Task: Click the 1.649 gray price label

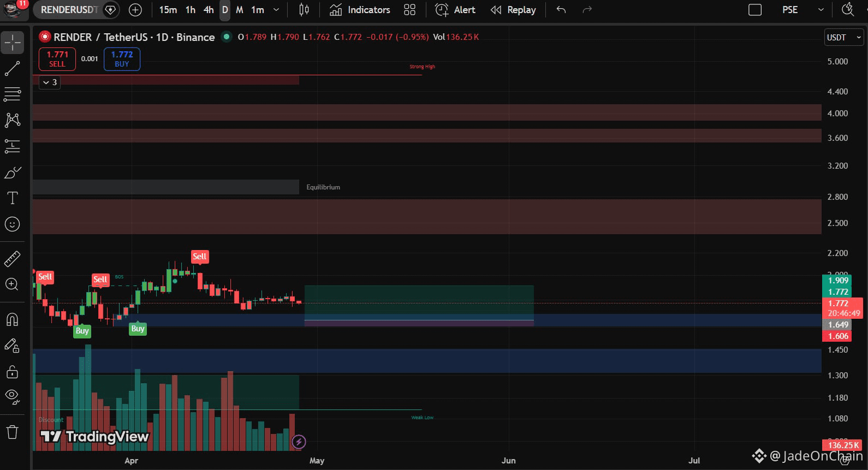Action: coord(838,325)
